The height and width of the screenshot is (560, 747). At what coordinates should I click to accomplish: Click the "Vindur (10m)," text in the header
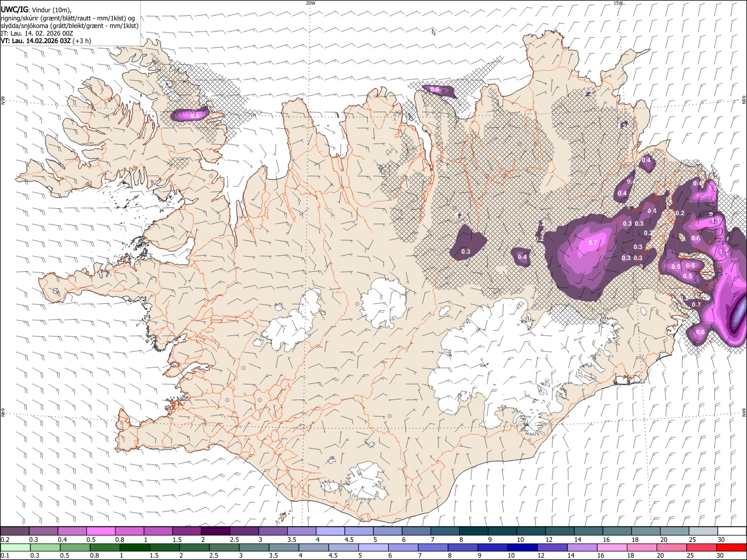51,10
